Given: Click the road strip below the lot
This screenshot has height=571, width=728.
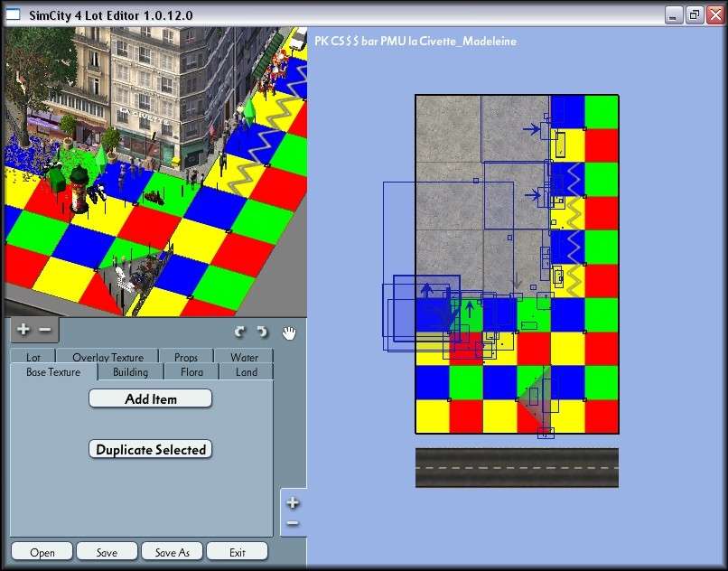Looking at the screenshot, I should (517, 467).
